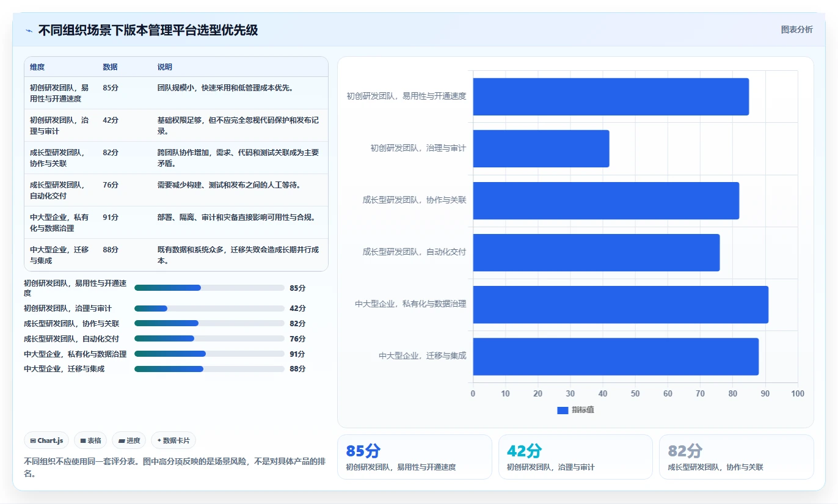838x504 pixels.
Task: Click the 85分 data card
Action: tap(415, 457)
